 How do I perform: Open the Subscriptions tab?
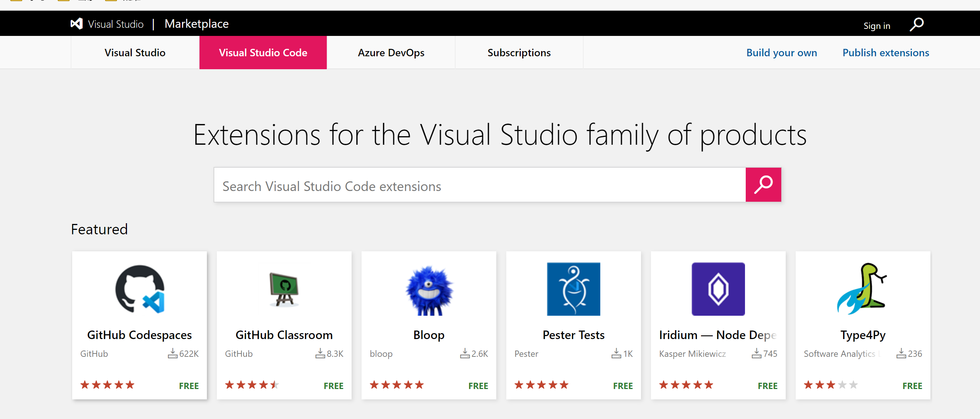pos(518,53)
